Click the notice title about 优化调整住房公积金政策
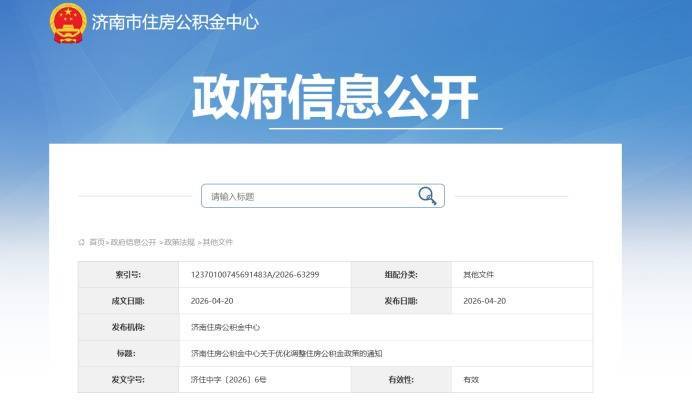 (287, 354)
